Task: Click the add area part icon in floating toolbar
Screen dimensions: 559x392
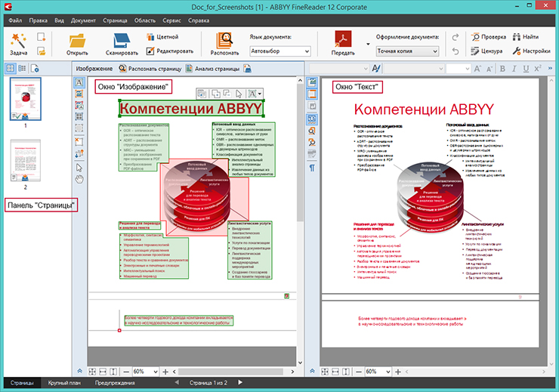Action: pos(216,94)
